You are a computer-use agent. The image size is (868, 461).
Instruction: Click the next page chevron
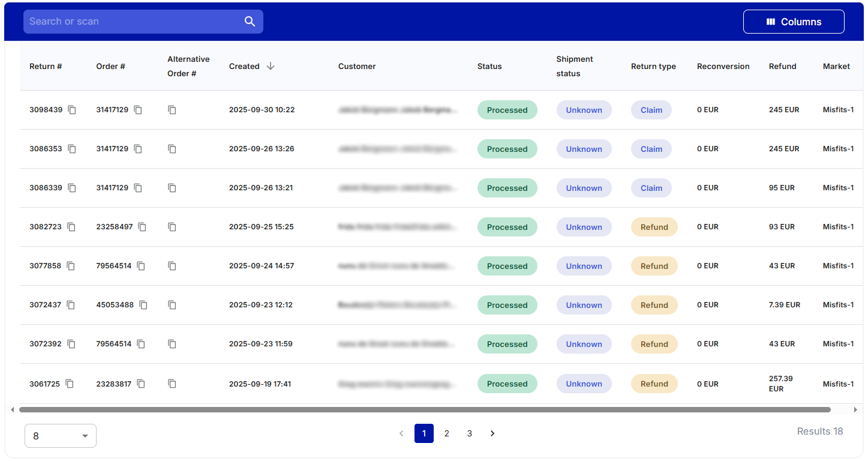point(492,433)
